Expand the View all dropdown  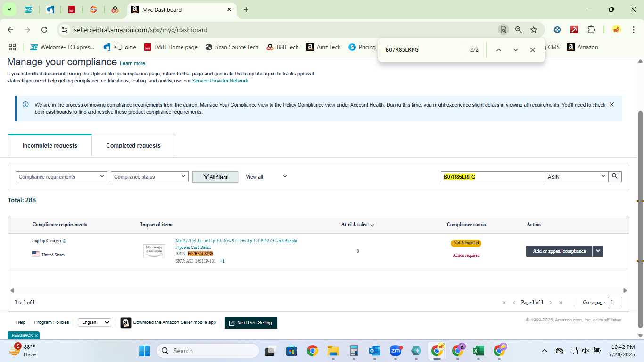pyautogui.click(x=266, y=177)
